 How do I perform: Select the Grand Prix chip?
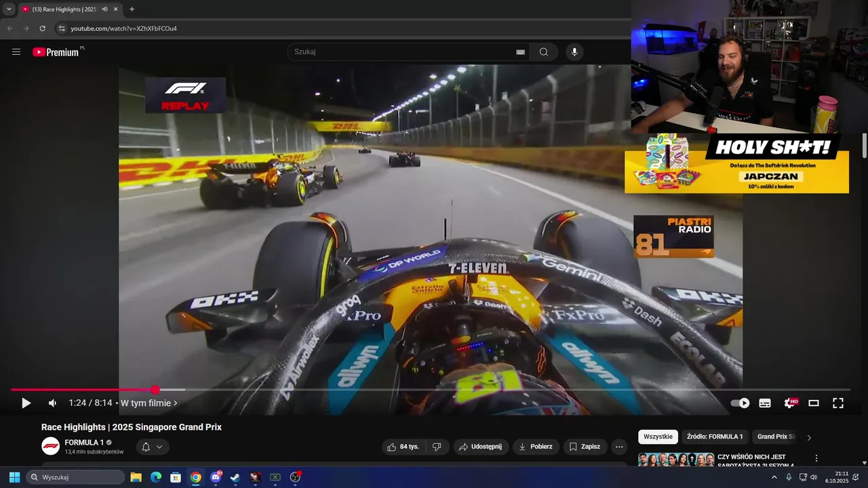coord(776,437)
